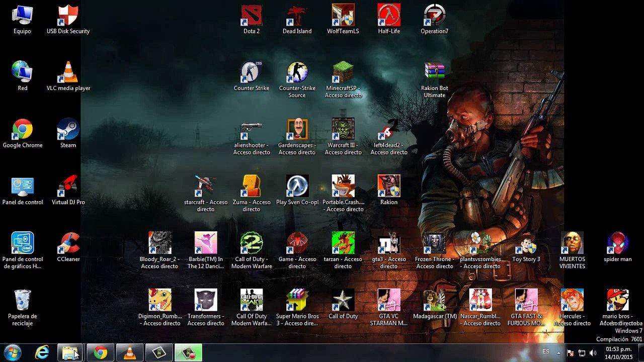The width and height of the screenshot is (644, 362).
Task: Open the Warcraft III shortcut
Action: (343, 137)
